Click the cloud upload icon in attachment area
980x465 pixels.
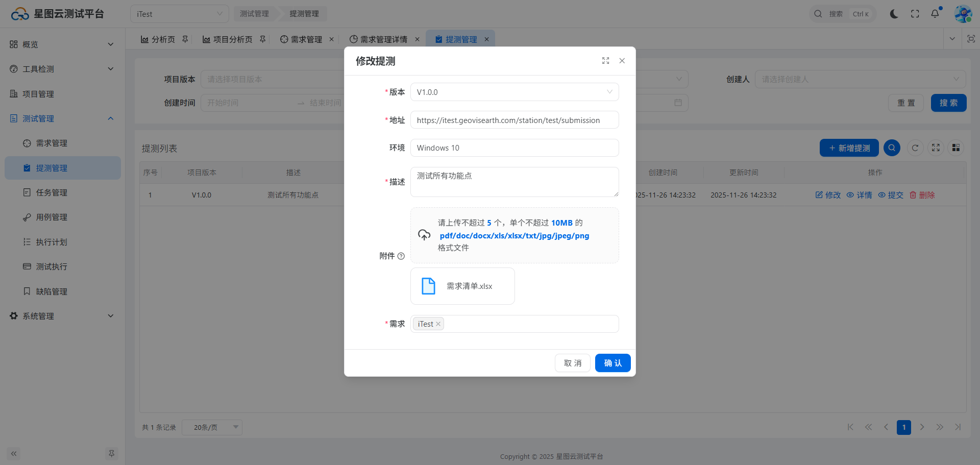[424, 235]
